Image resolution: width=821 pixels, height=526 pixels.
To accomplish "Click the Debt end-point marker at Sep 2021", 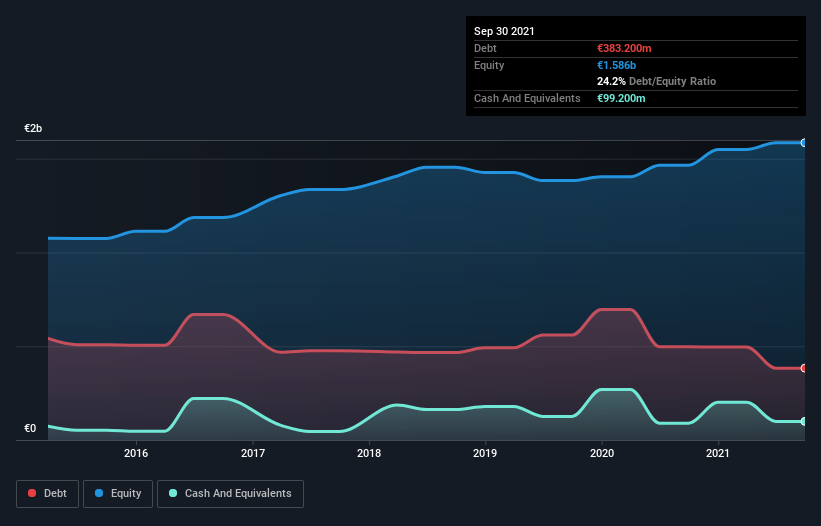I will click(x=804, y=368).
